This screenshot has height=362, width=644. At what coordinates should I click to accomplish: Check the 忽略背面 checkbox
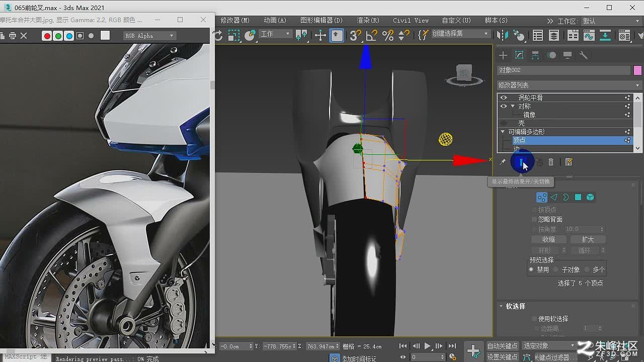click(x=534, y=219)
